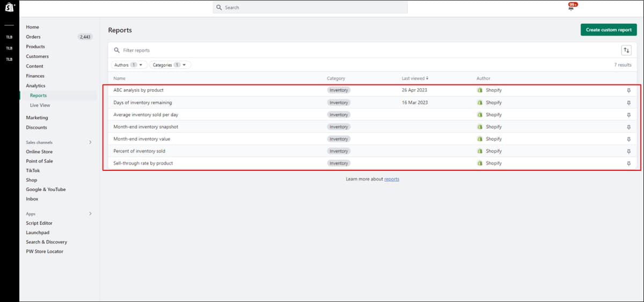Pin the Days of inventory remaining report
Image resolution: width=644 pixels, height=302 pixels.
pyautogui.click(x=628, y=103)
